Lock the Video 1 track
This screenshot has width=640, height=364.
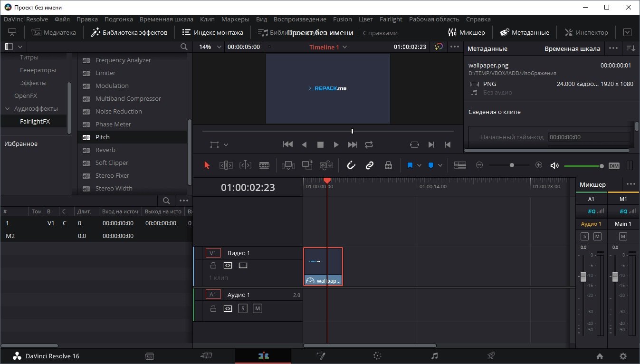(213, 266)
